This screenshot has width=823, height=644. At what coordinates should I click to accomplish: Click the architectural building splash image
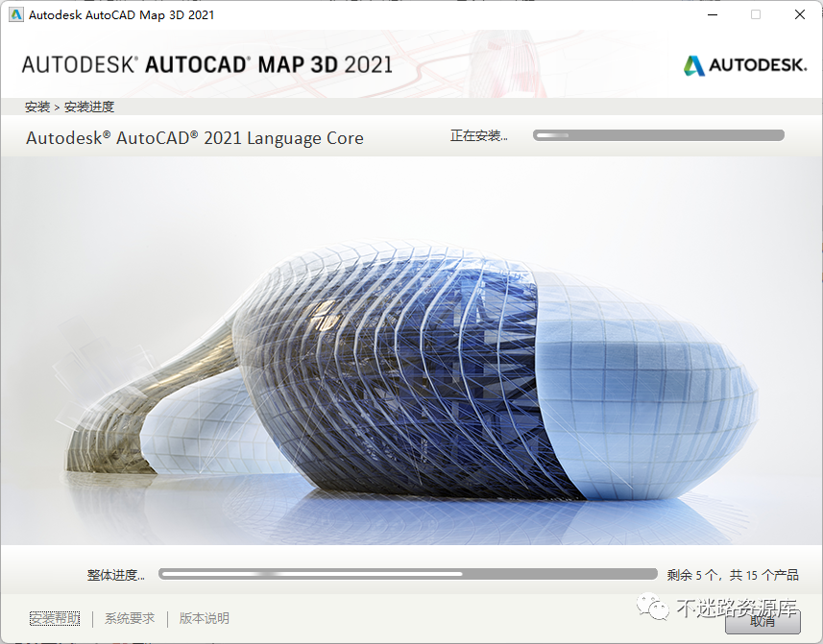[x=411, y=350]
